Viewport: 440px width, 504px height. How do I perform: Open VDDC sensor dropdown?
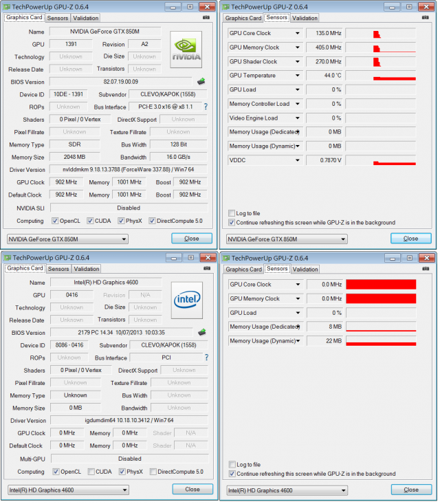[298, 160]
